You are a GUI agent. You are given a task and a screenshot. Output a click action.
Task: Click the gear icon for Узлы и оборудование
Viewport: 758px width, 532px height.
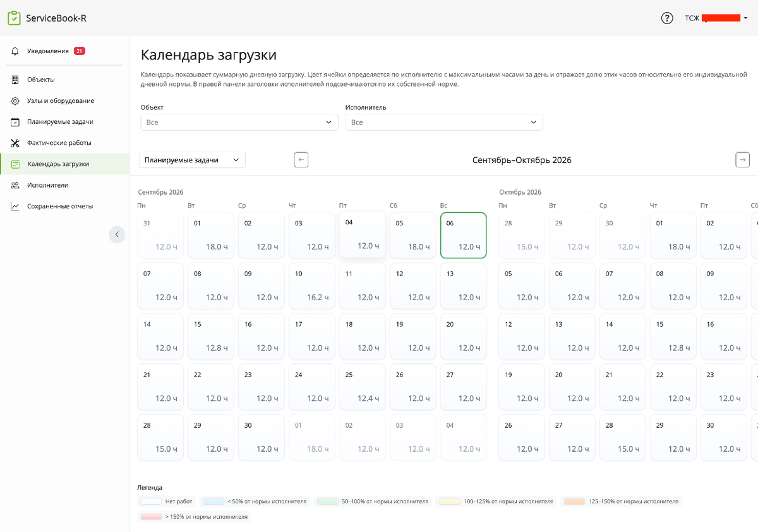tap(15, 101)
